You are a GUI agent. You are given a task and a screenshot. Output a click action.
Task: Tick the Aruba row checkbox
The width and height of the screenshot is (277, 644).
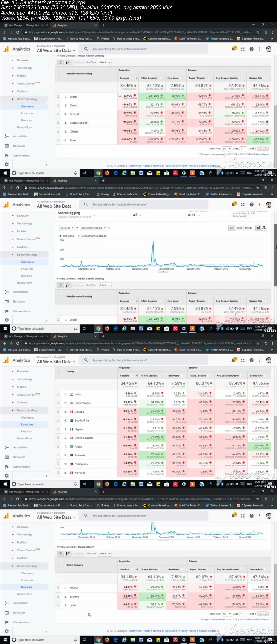(x=58, y=446)
